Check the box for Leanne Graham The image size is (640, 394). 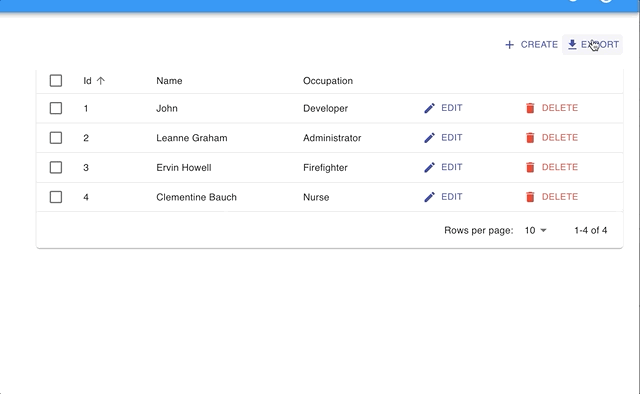pyautogui.click(x=56, y=138)
